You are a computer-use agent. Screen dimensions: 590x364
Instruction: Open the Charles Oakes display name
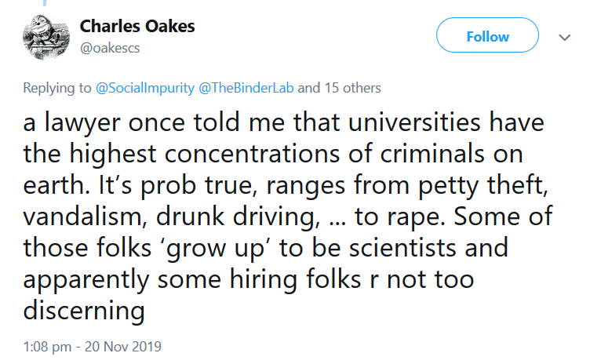(137, 26)
